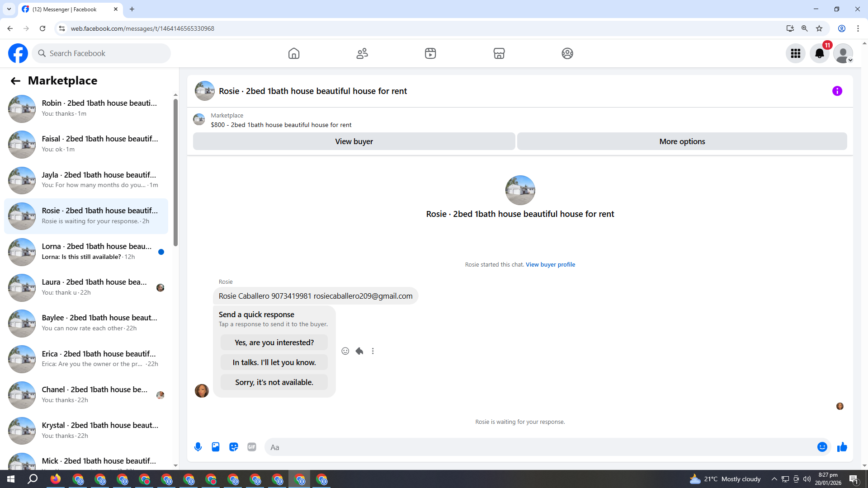Open conversation information purple icon

837,91
